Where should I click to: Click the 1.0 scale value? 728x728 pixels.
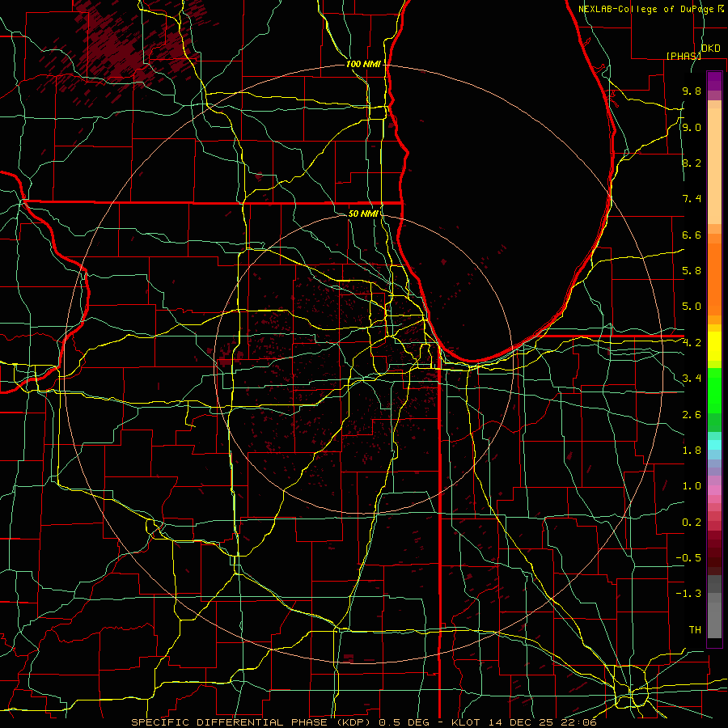point(692,486)
